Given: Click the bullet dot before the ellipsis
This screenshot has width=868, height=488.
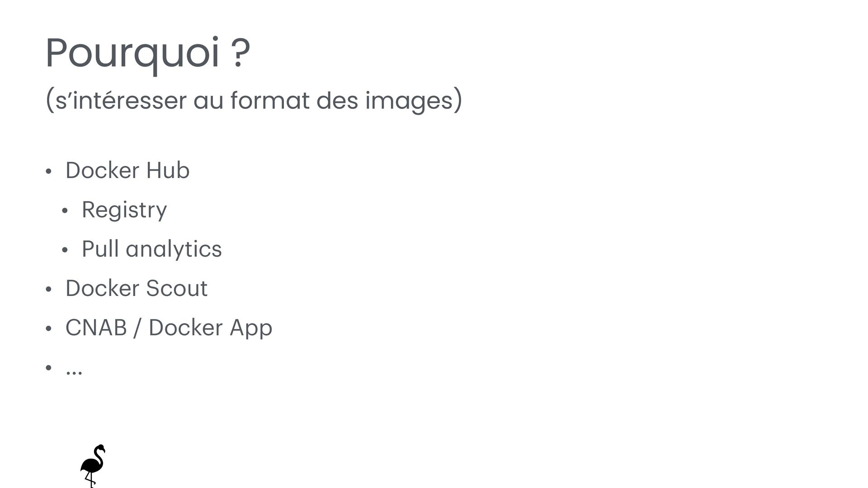Looking at the screenshot, I should coord(48,368).
